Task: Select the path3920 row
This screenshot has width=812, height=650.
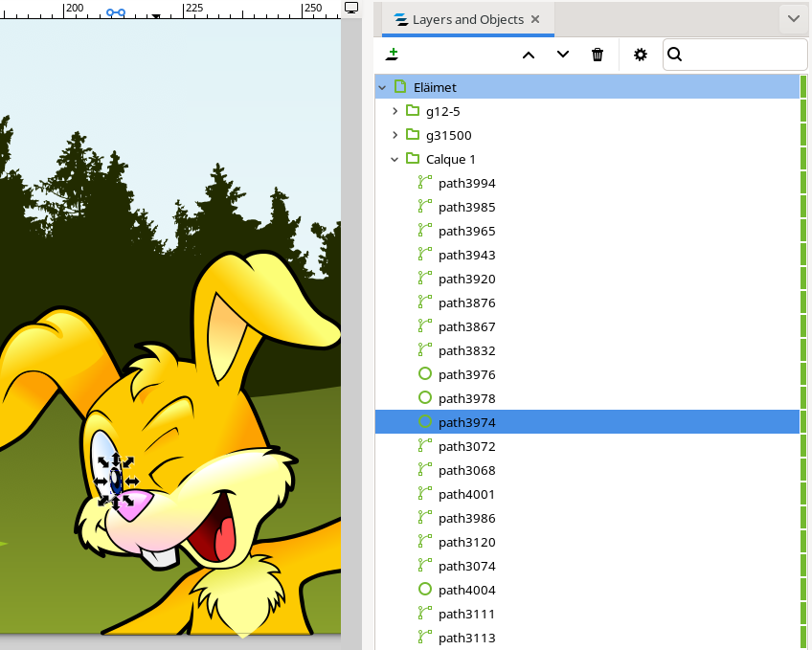Action: (587, 279)
